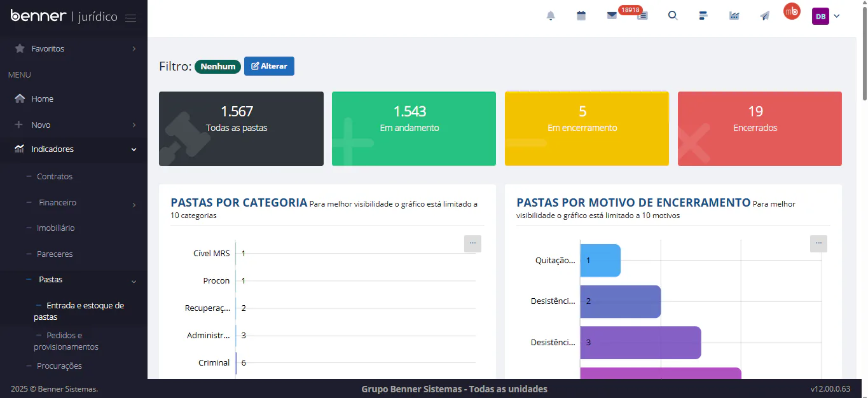Click the PASTAS POR CATEGORIA title
The width and height of the screenshot is (868, 398).
pos(239,203)
